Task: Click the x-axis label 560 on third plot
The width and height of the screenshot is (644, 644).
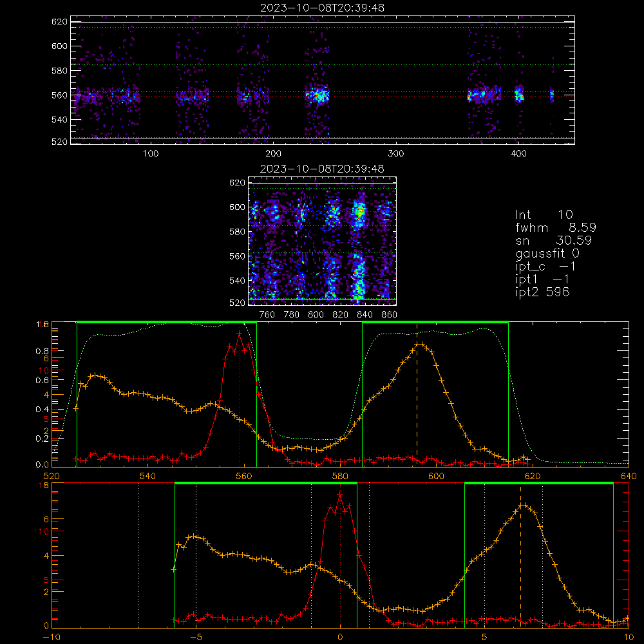Action: click(x=244, y=476)
